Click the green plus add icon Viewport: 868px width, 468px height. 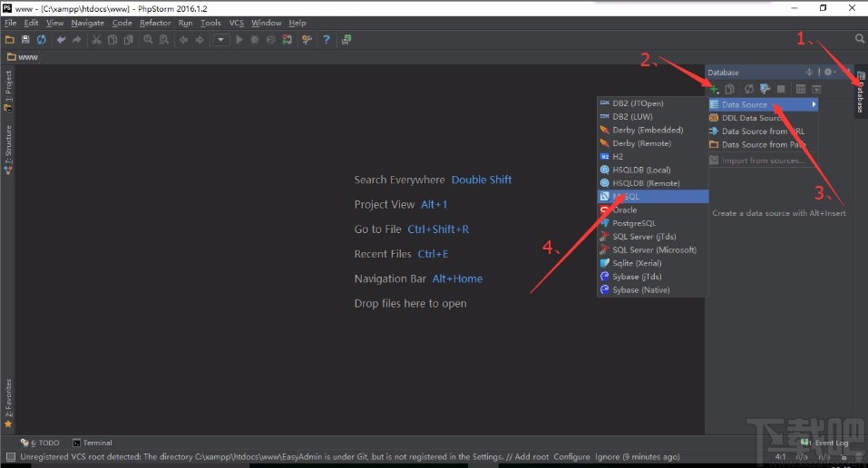click(714, 89)
